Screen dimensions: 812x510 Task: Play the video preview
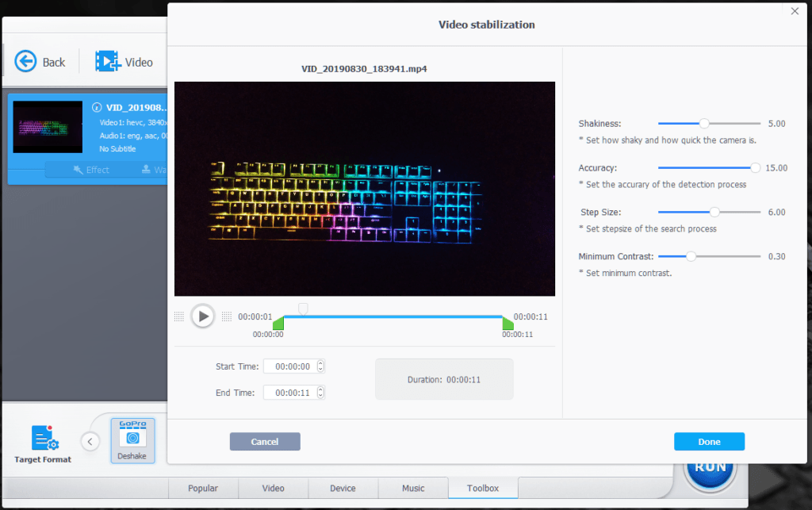pyautogui.click(x=203, y=316)
